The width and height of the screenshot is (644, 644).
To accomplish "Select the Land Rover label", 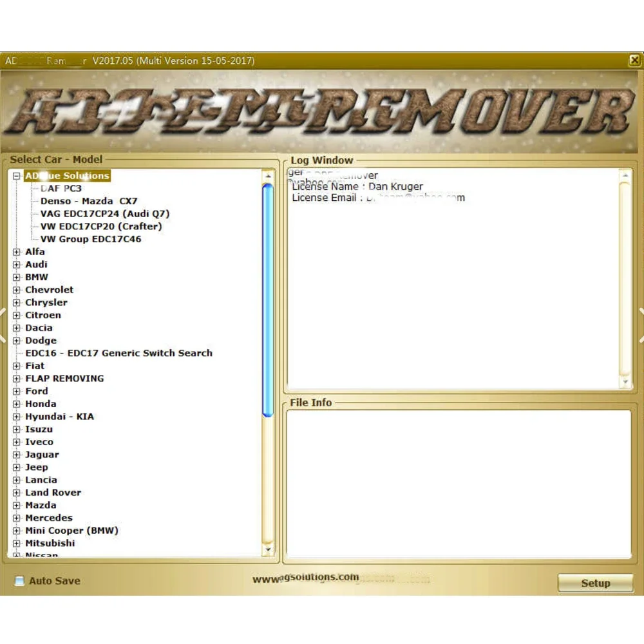I will [53, 493].
